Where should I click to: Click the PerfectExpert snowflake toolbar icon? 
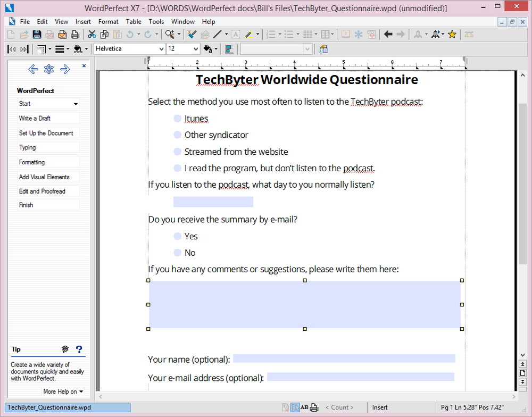359,34
